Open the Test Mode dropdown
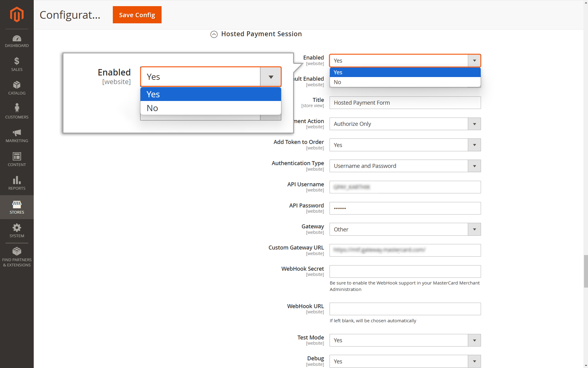Image resolution: width=588 pixels, height=368 pixels. pos(405,340)
